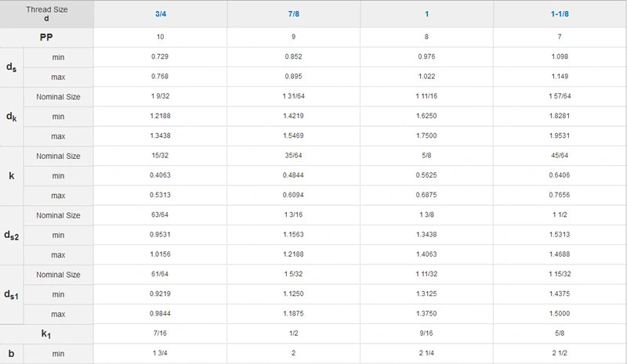Viewport: 627px width, 364px height.
Task: Select dk nominal size 1 9/32 cell
Action: coord(160,96)
